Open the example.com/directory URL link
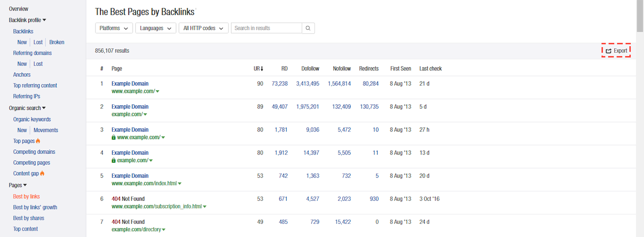Image resolution: width=644 pixels, height=237 pixels. (136, 230)
